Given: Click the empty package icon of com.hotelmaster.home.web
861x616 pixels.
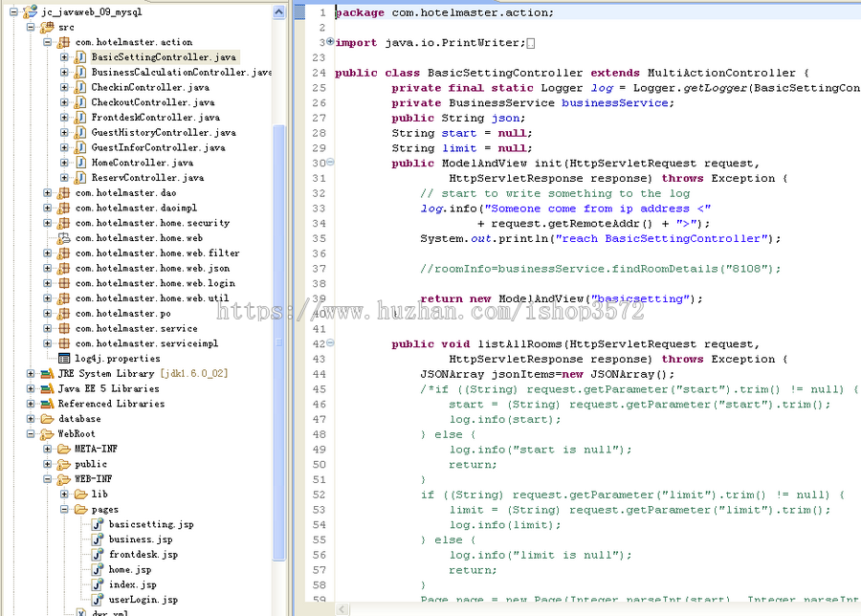Looking at the screenshot, I should [x=64, y=238].
